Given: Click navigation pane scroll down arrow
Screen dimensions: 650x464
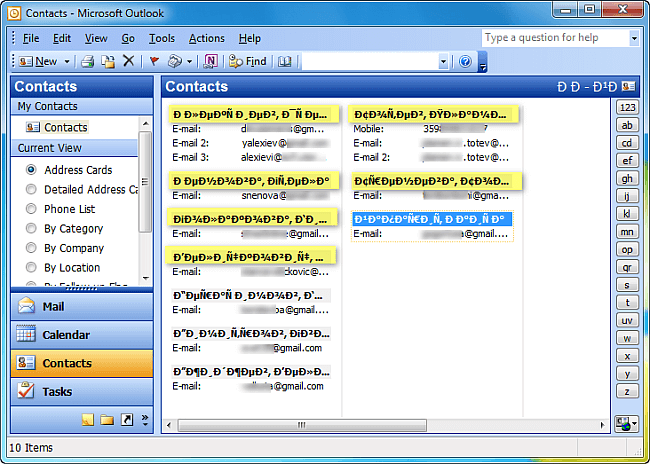Looking at the screenshot, I should (145, 278).
